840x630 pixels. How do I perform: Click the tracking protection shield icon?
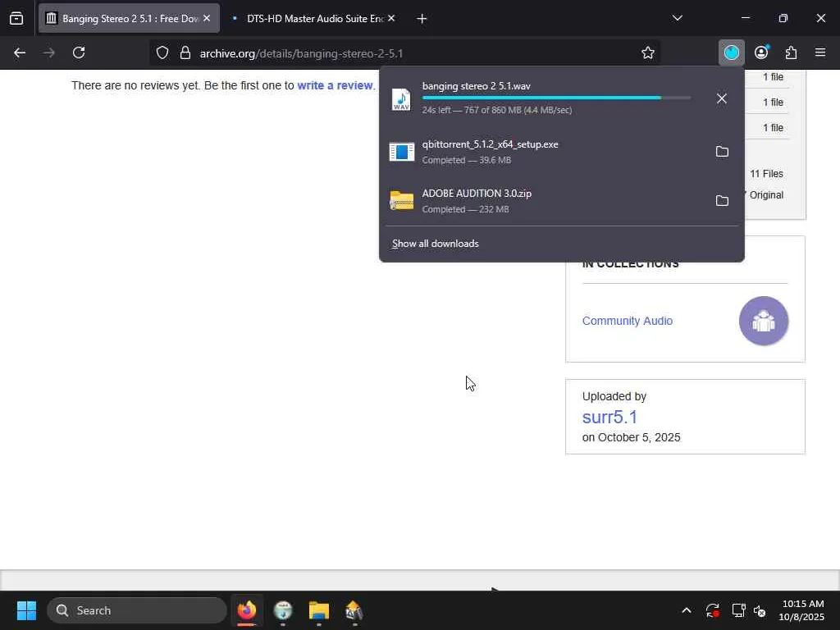162,52
